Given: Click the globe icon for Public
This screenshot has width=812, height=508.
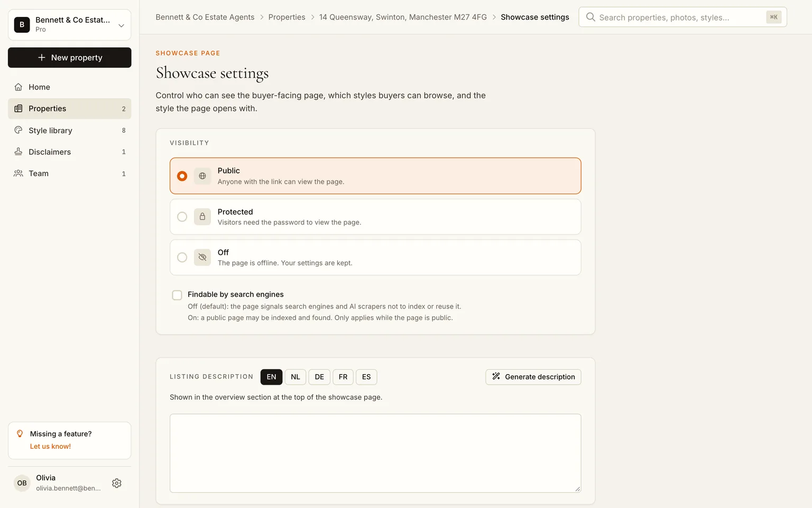Looking at the screenshot, I should pos(202,176).
